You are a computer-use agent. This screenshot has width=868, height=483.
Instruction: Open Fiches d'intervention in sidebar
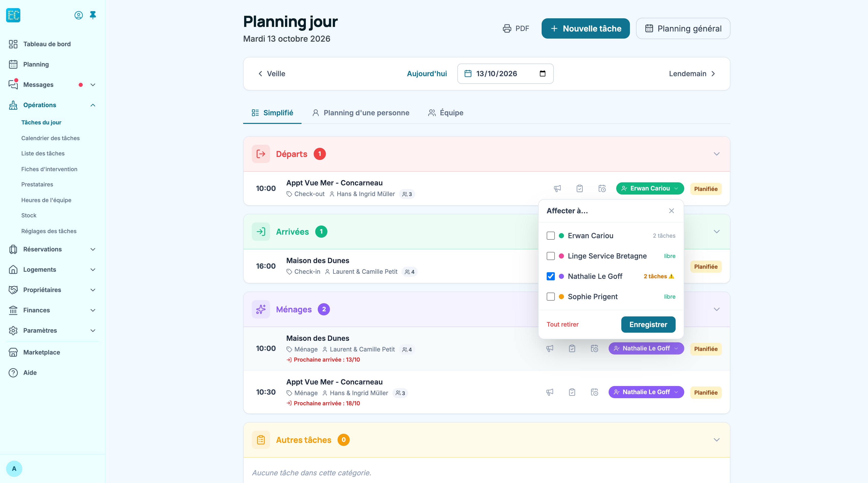(x=49, y=169)
